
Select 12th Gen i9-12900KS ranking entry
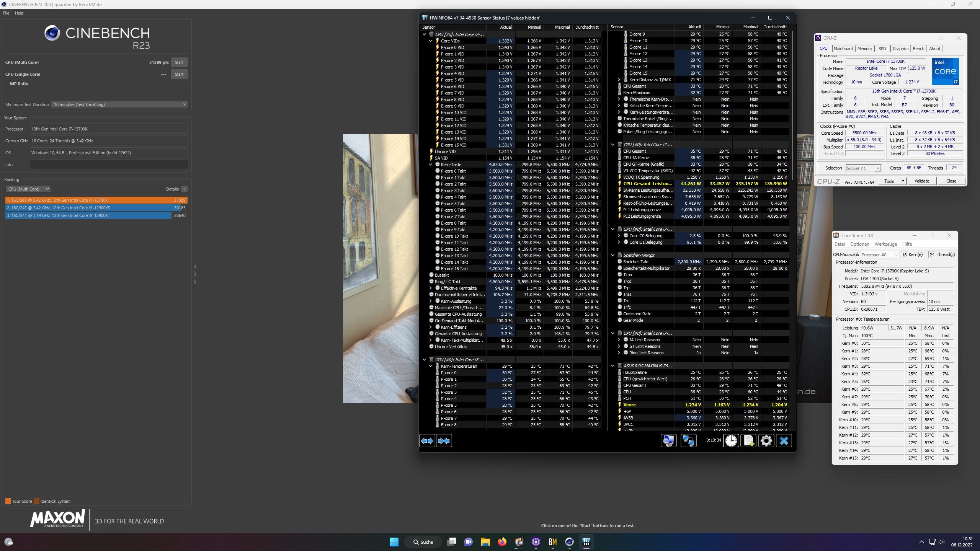click(x=96, y=208)
